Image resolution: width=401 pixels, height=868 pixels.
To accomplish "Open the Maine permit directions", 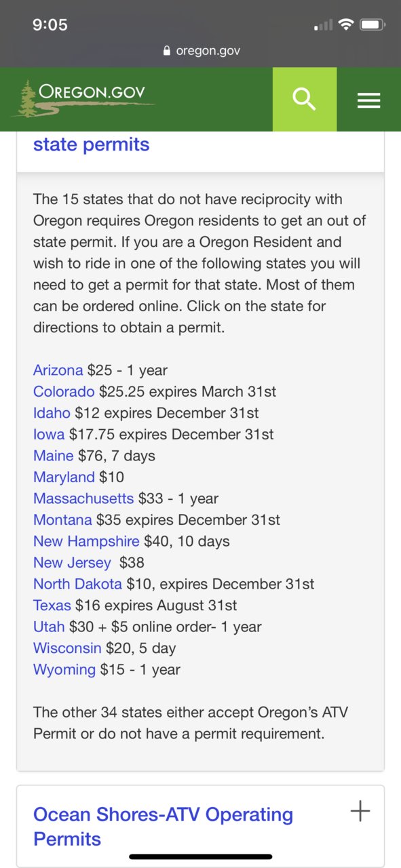I will (53, 456).
